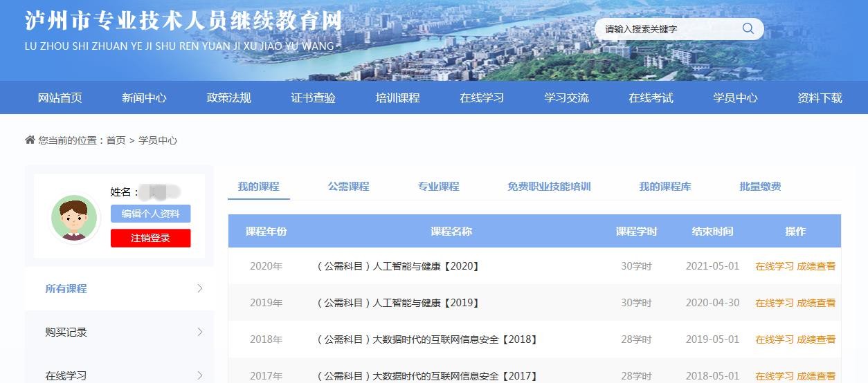The height and width of the screenshot is (383, 868).
Task: Click the red 注销登录 button
Action: pos(150,238)
